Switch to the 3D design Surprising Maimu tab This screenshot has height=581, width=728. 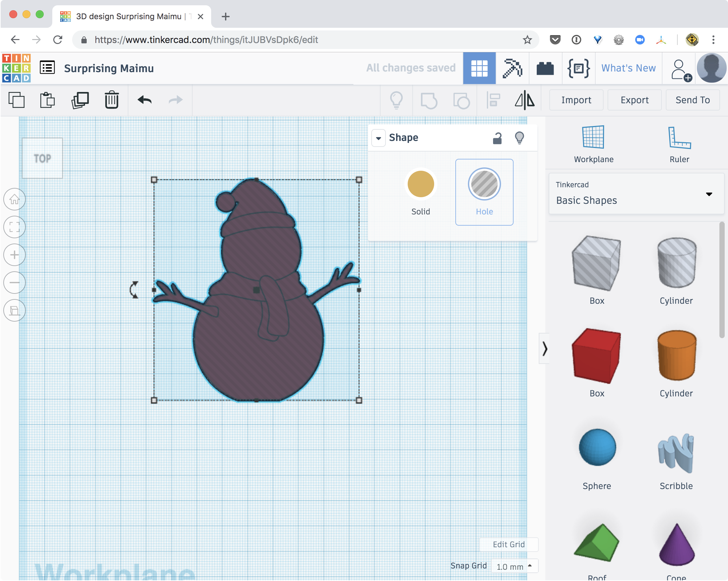tap(128, 16)
